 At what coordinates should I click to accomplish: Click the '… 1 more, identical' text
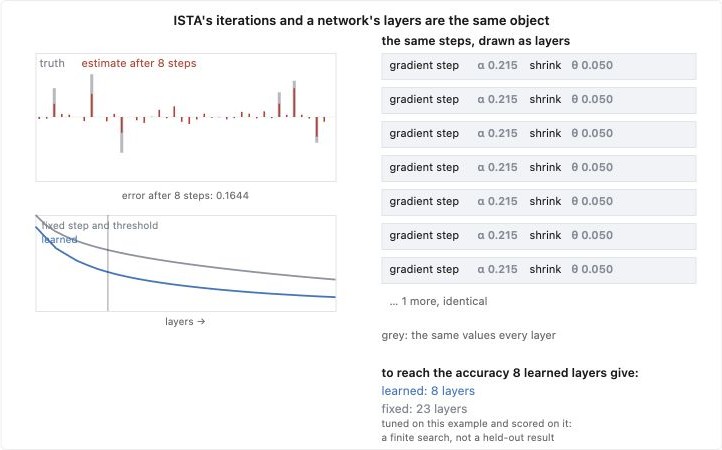(x=438, y=301)
